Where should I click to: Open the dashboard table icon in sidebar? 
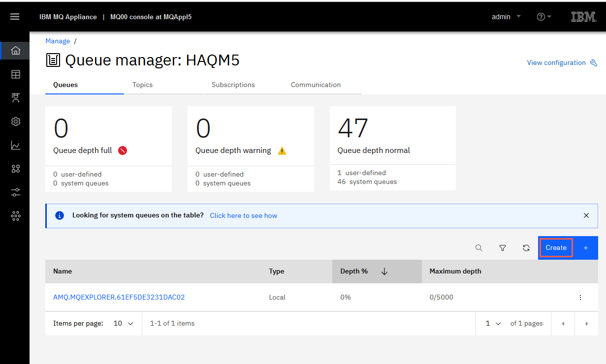16,74
